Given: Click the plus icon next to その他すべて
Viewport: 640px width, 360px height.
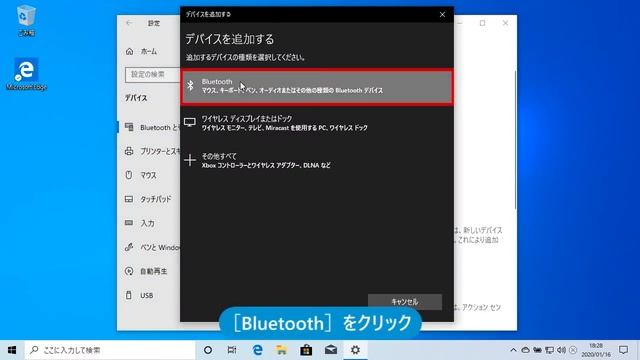Looking at the screenshot, I should coord(190,160).
